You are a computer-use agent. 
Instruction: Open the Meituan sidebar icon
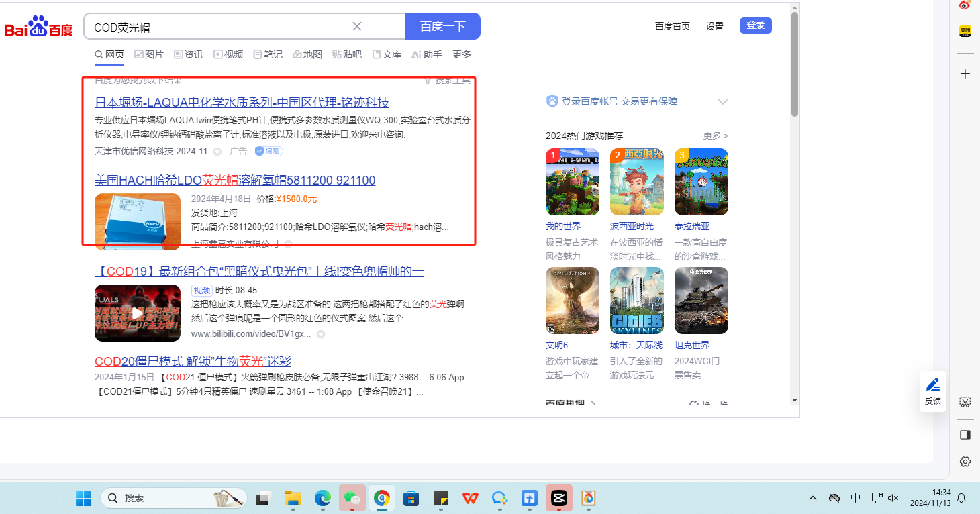click(965, 31)
